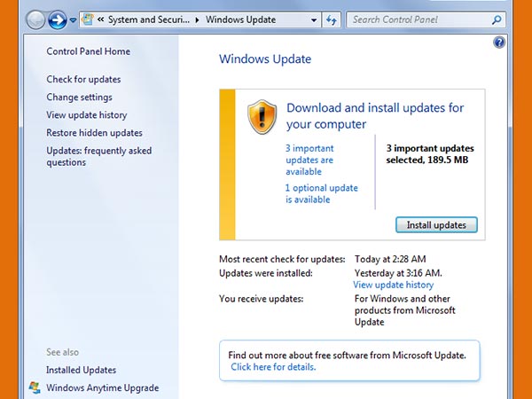Image resolution: width=532 pixels, height=399 pixels.
Task: Expand the breadcrumb arrow after System and Security
Action: (x=197, y=20)
